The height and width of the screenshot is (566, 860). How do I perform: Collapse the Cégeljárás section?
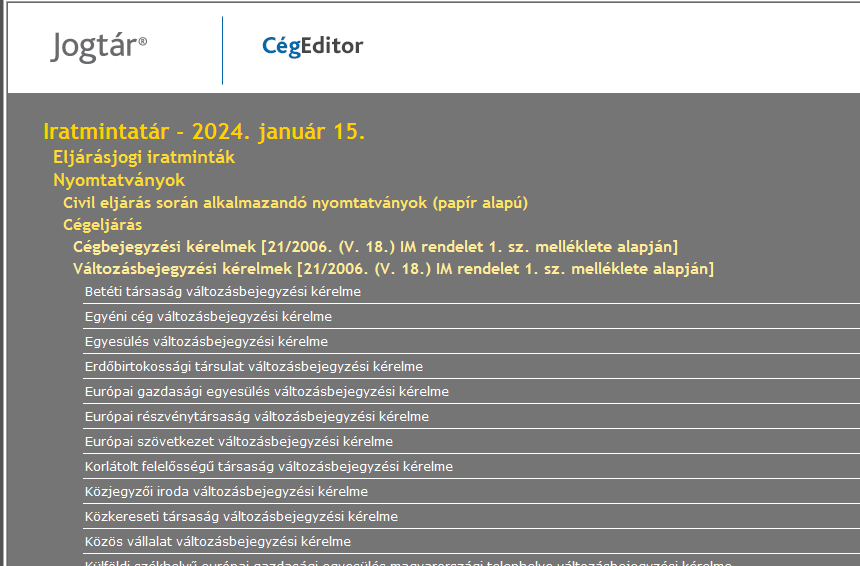point(102,225)
